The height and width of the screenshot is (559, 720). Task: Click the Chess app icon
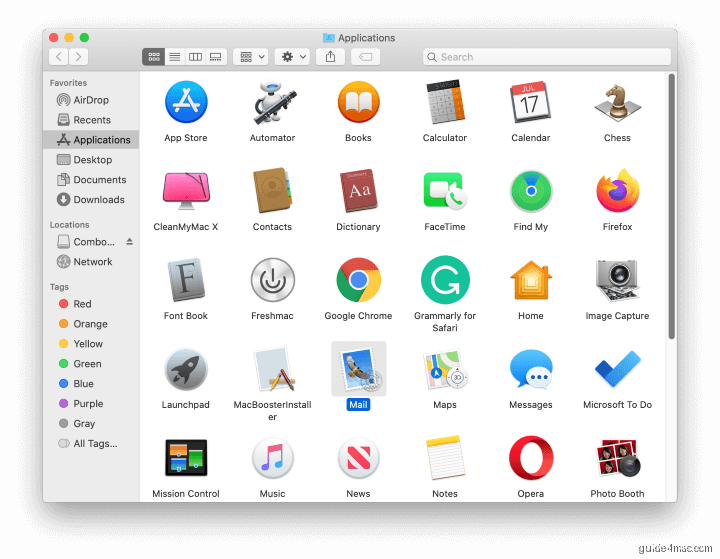pos(617,103)
